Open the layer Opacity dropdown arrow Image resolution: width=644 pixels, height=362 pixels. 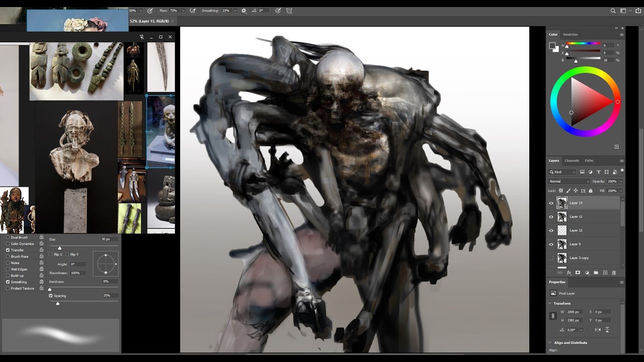click(621, 181)
